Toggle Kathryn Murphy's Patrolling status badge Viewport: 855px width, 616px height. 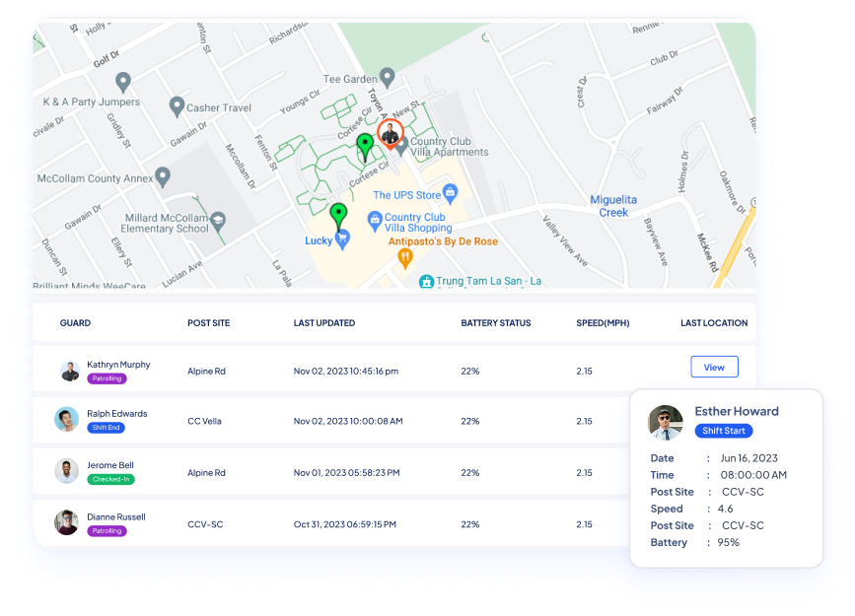[x=107, y=377]
